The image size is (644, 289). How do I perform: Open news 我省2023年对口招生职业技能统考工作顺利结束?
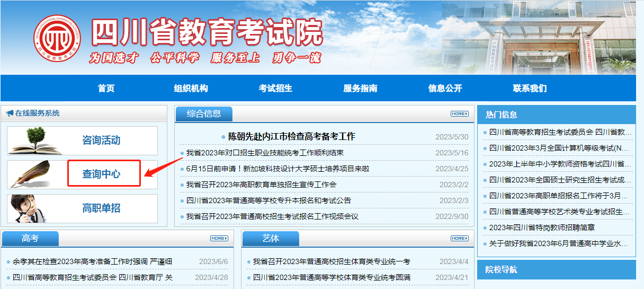click(x=265, y=153)
